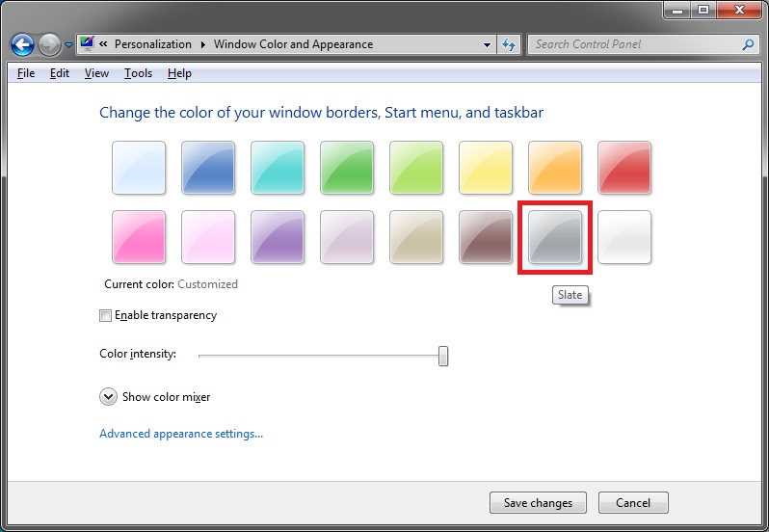769x532 pixels.
Task: Click the grayed Forward arrow button
Action: [x=49, y=45]
